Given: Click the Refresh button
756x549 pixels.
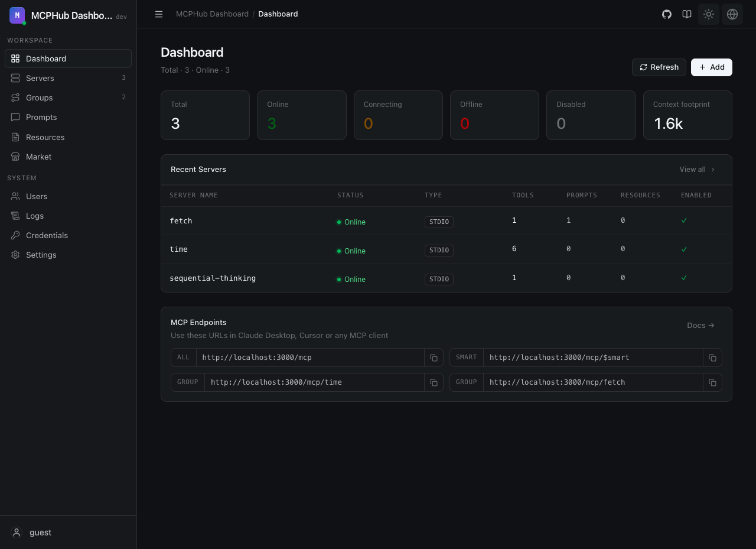Looking at the screenshot, I should (x=659, y=67).
